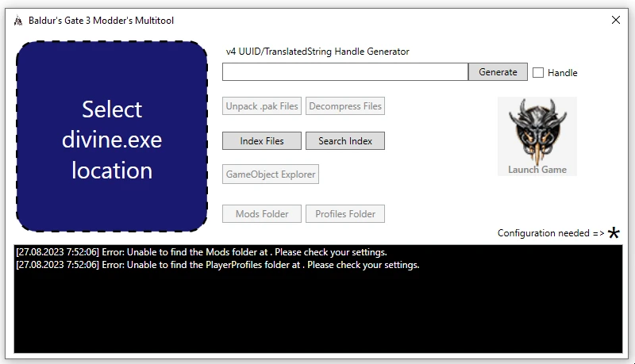
Task: Click the UUID/Handle generator text field
Action: [x=345, y=72]
